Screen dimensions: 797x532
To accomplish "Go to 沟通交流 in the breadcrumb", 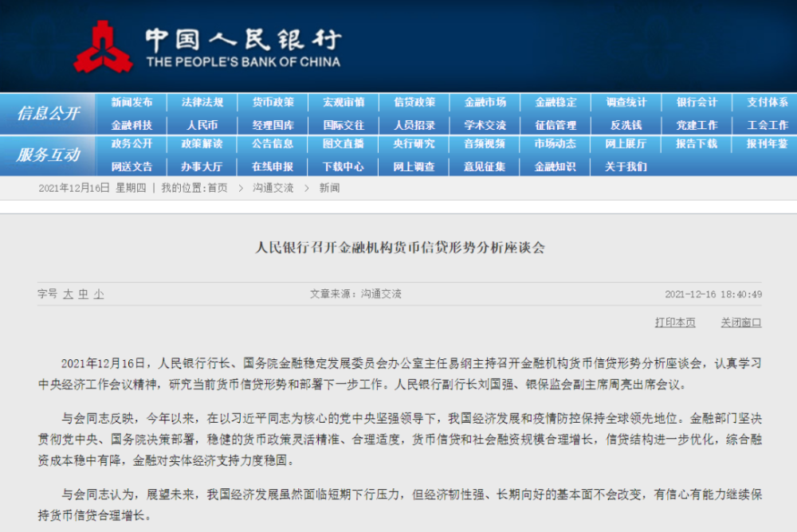I will [273, 188].
